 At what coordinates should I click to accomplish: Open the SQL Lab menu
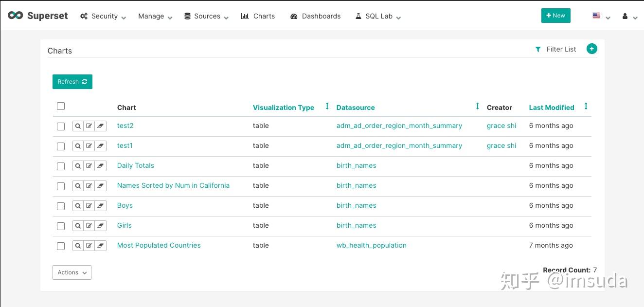click(378, 16)
